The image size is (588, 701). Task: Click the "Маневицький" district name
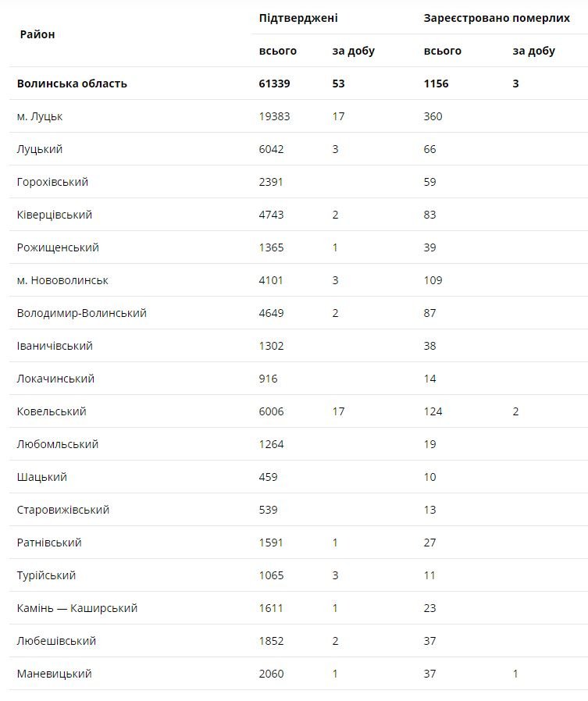(x=54, y=674)
